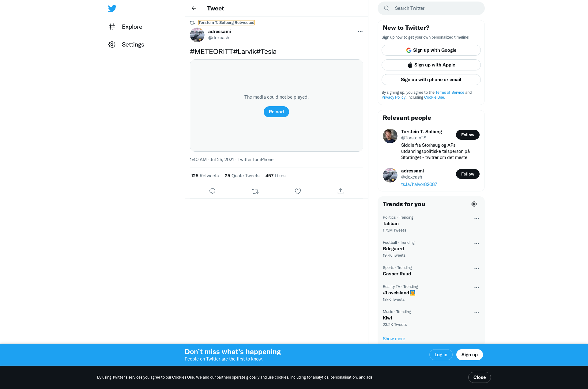This screenshot has width=588, height=389.
Task: Open adressami's profile avatar in tweet
Action: click(x=197, y=35)
